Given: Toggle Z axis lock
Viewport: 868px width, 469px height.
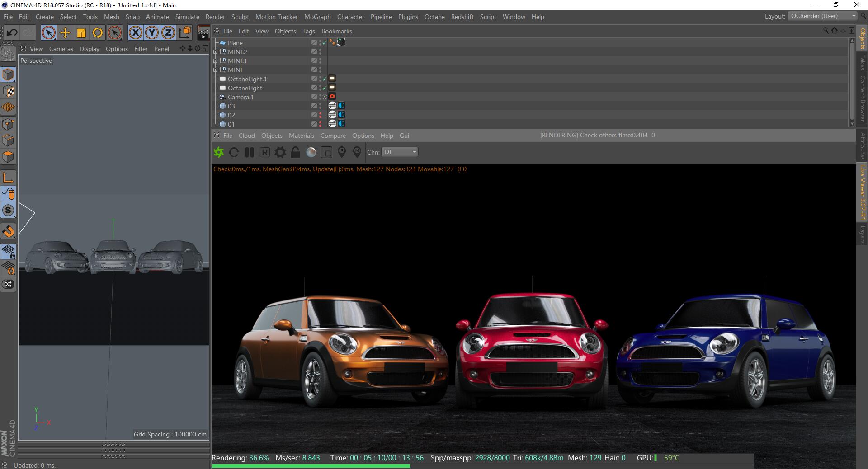Looking at the screenshot, I should [168, 33].
